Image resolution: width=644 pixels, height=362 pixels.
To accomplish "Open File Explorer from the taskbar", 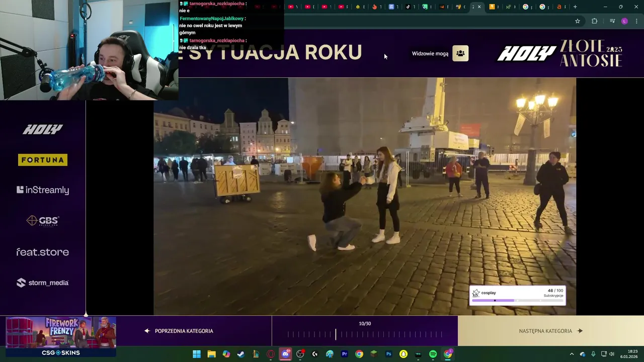I will pyautogui.click(x=212, y=354).
